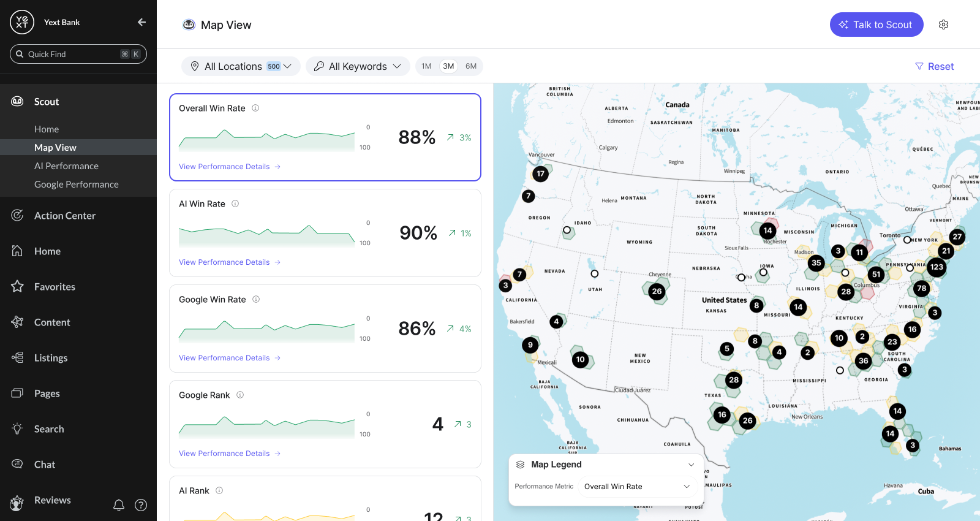Click info icon beside Google Rank
Screen dimensions: 980x521
coord(240,395)
